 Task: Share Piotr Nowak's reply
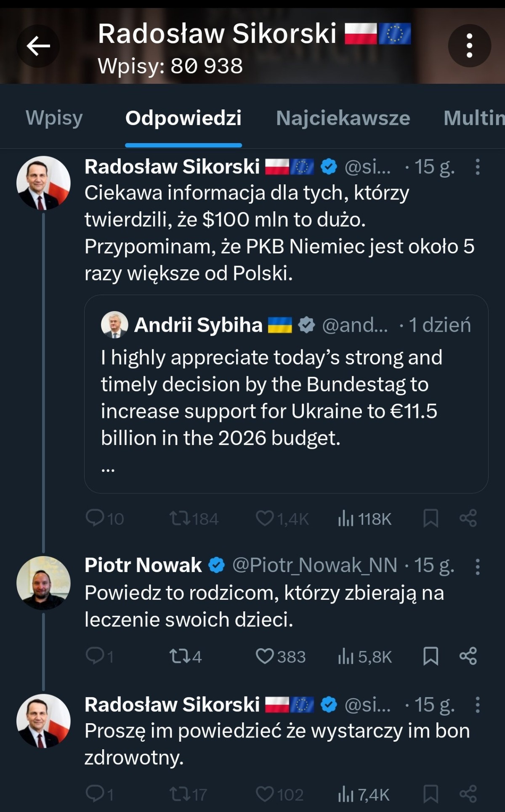(x=468, y=656)
